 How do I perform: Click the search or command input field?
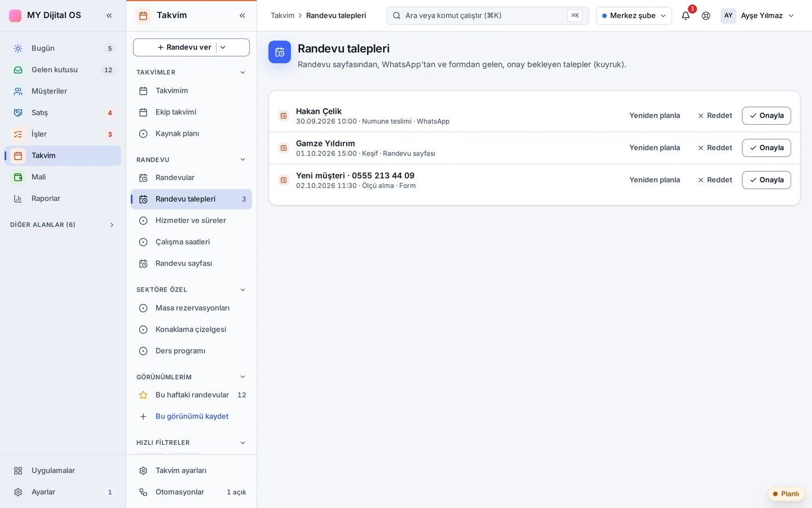tap(488, 16)
